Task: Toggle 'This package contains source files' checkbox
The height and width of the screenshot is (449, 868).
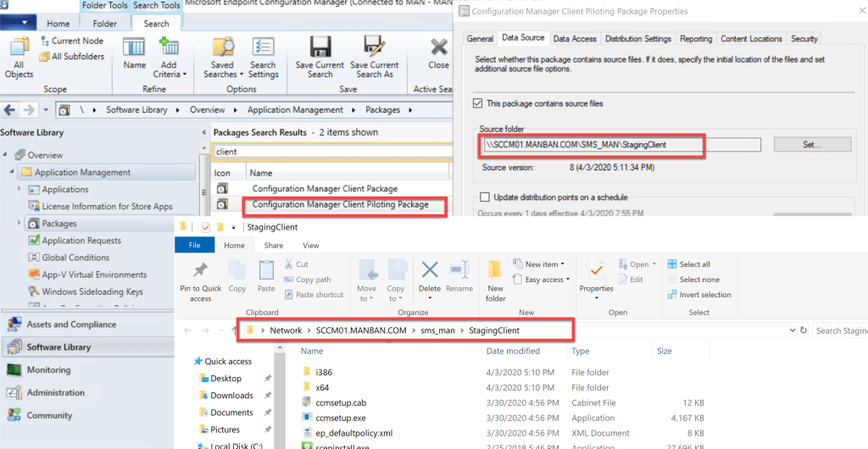Action: point(478,103)
